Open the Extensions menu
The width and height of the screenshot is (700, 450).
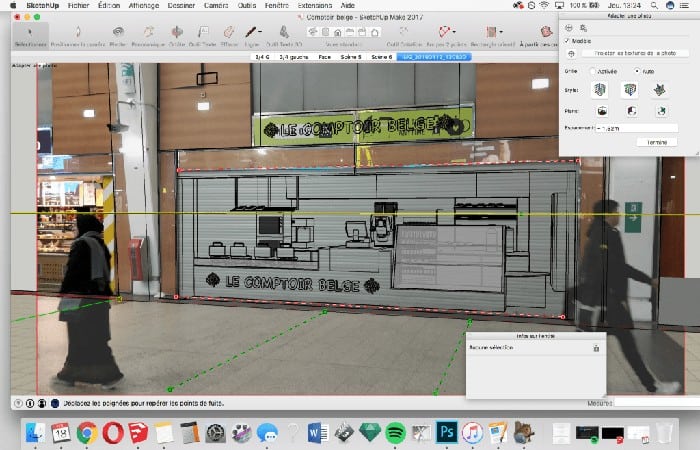315,5
